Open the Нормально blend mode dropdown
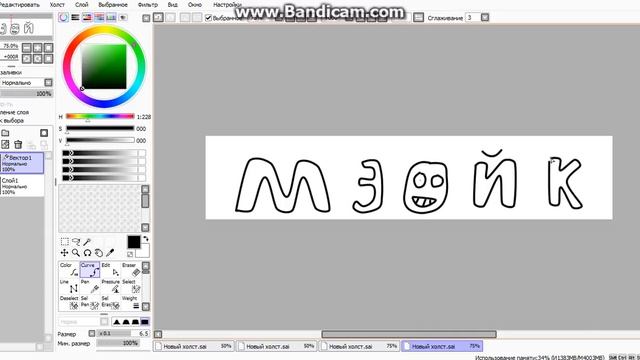Screen dimensions: 640x360 (27, 82)
